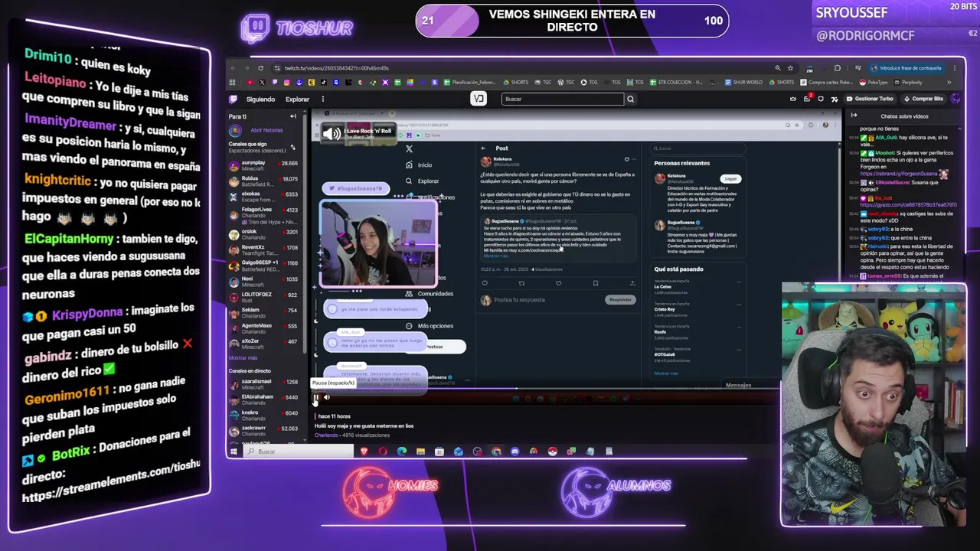Viewport: 980px width, 551px height.
Task: Open the Twitch whispers chat icon
Action: (821, 99)
